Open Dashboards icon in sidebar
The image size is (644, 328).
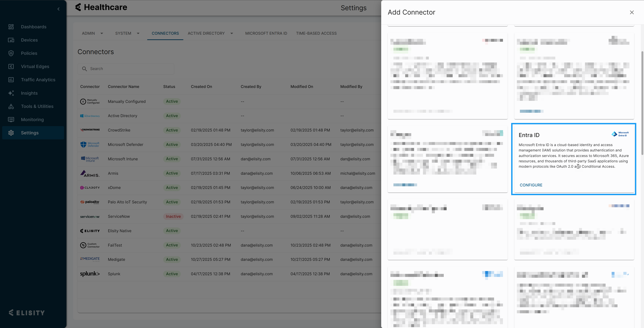[11, 27]
